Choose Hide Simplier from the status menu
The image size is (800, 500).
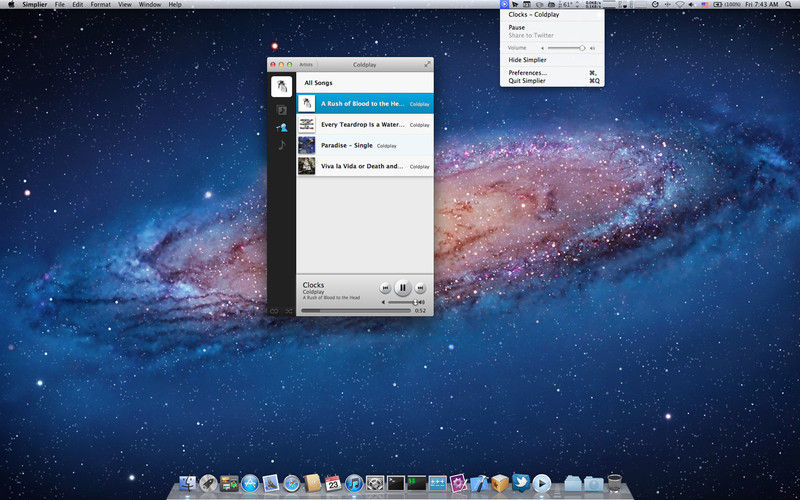click(552, 60)
